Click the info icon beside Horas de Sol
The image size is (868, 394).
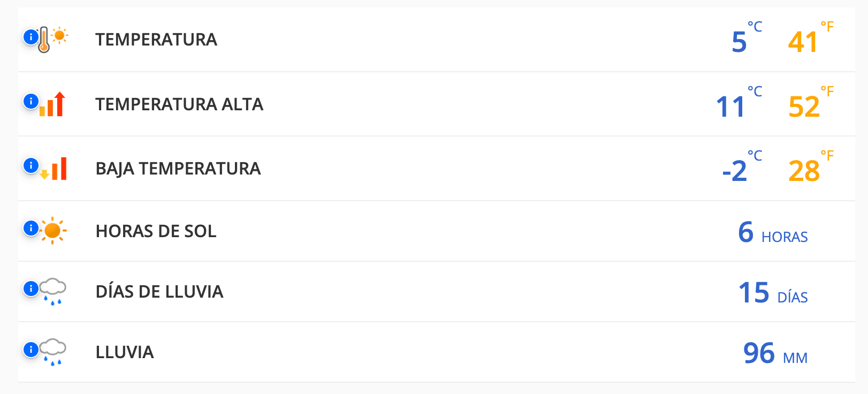[31, 228]
